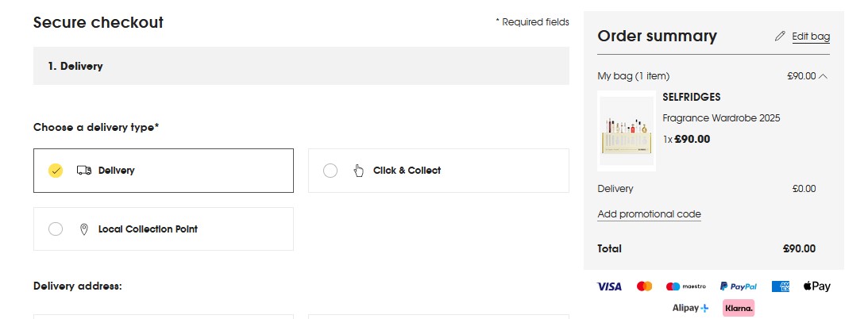
Task: Click the Edit bag link
Action: point(811,37)
